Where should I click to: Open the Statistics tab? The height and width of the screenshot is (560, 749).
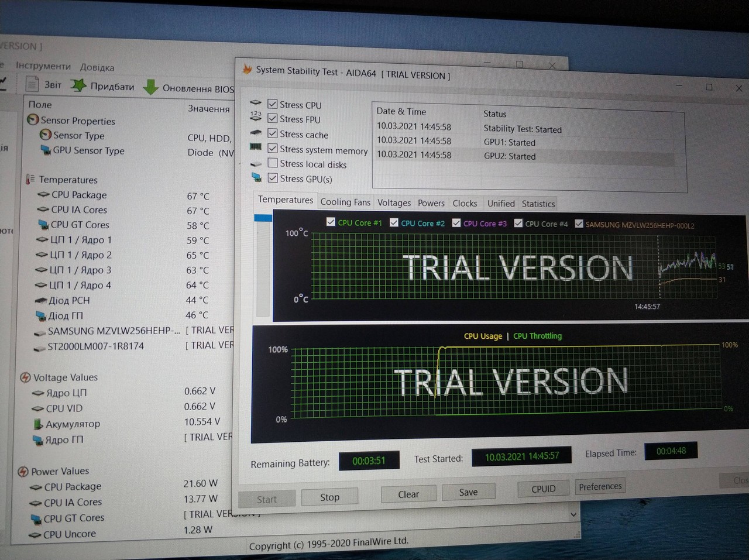[x=538, y=204]
